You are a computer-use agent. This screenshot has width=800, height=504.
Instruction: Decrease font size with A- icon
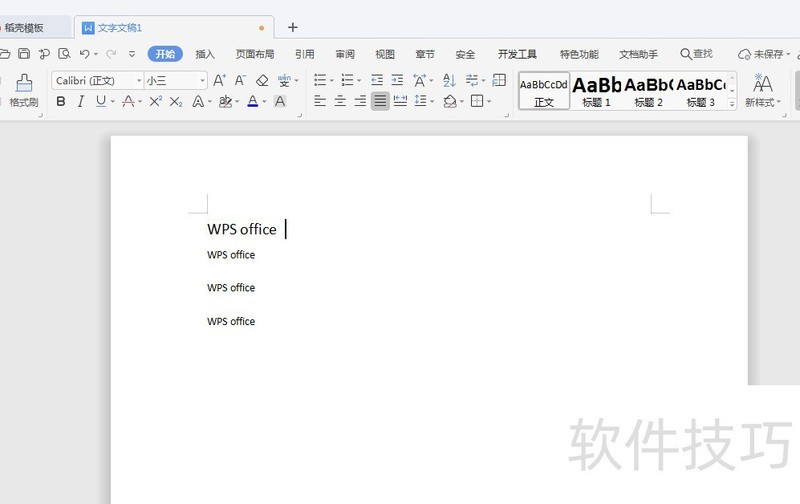click(x=240, y=80)
